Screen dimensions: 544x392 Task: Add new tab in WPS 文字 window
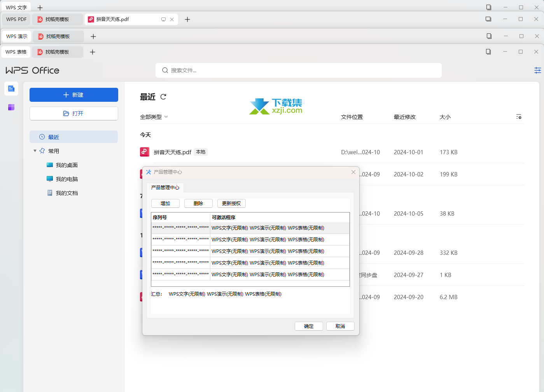40,7
